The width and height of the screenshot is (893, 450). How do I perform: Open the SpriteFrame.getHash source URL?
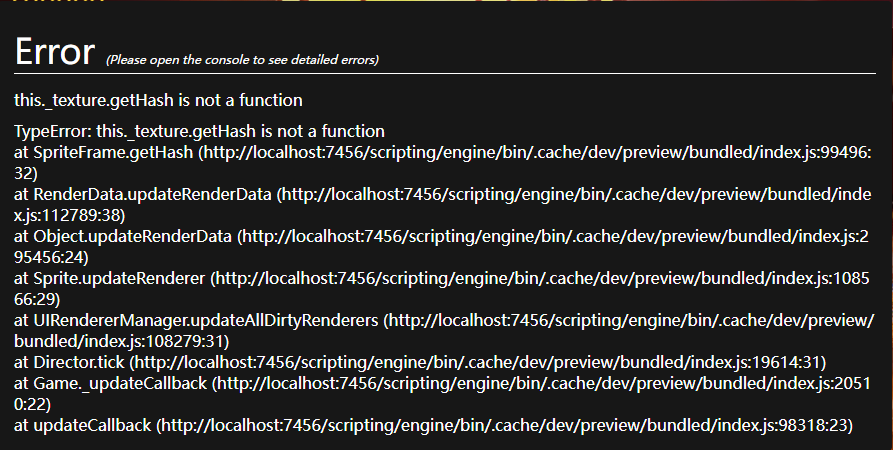pyautogui.click(x=540, y=153)
